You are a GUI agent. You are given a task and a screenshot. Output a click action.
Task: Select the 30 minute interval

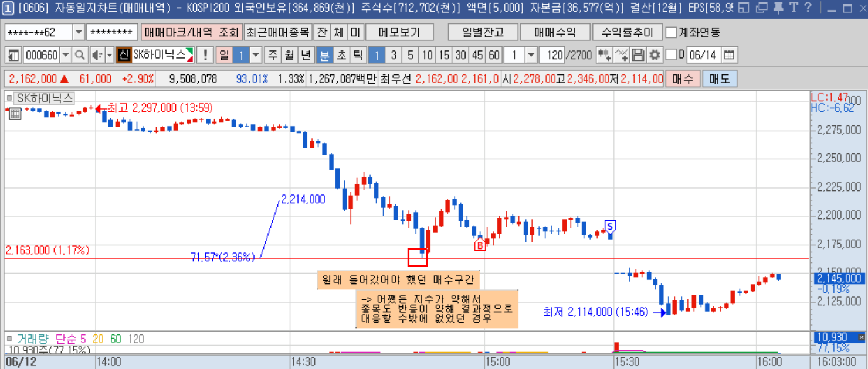pyautogui.click(x=461, y=56)
